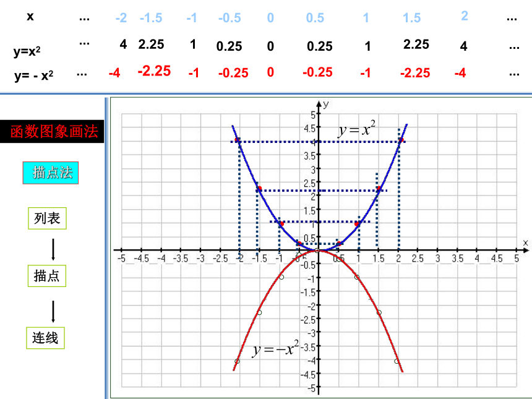Viewport: 532px width, 399px height.
Task: Click the 连线 step box
Action: [45, 338]
